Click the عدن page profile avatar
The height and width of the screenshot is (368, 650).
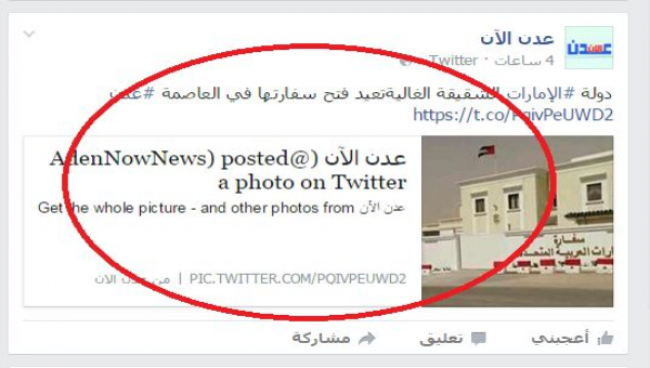589,47
